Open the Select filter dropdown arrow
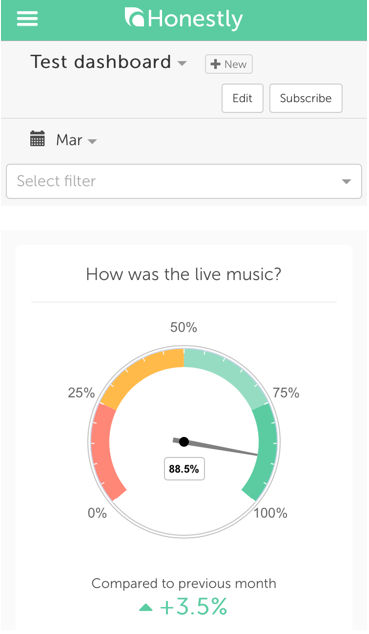Viewport: 369px width, 634px height. [x=346, y=182]
